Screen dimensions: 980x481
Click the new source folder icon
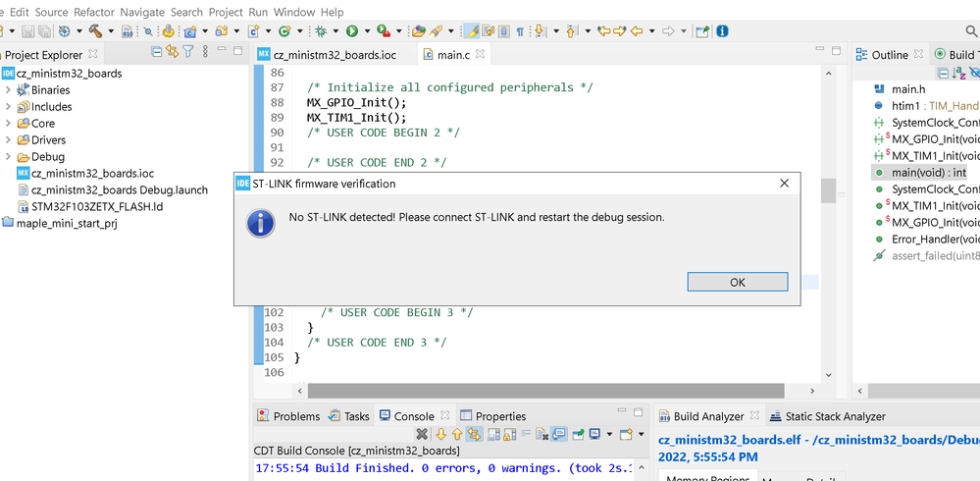coord(222,30)
